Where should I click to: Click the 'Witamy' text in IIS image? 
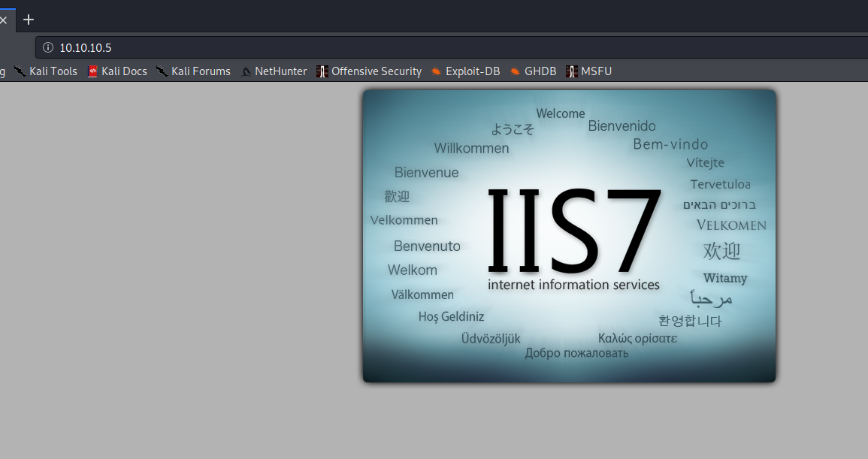[724, 278]
